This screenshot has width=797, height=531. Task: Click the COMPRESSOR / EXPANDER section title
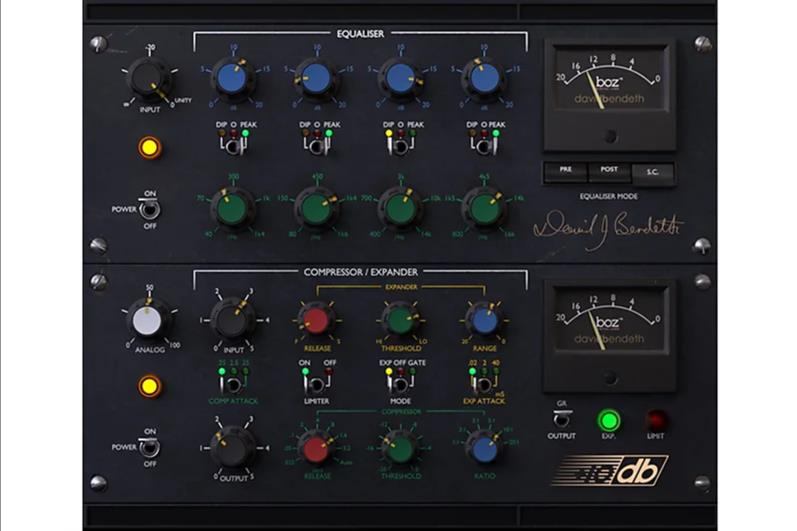(x=361, y=272)
